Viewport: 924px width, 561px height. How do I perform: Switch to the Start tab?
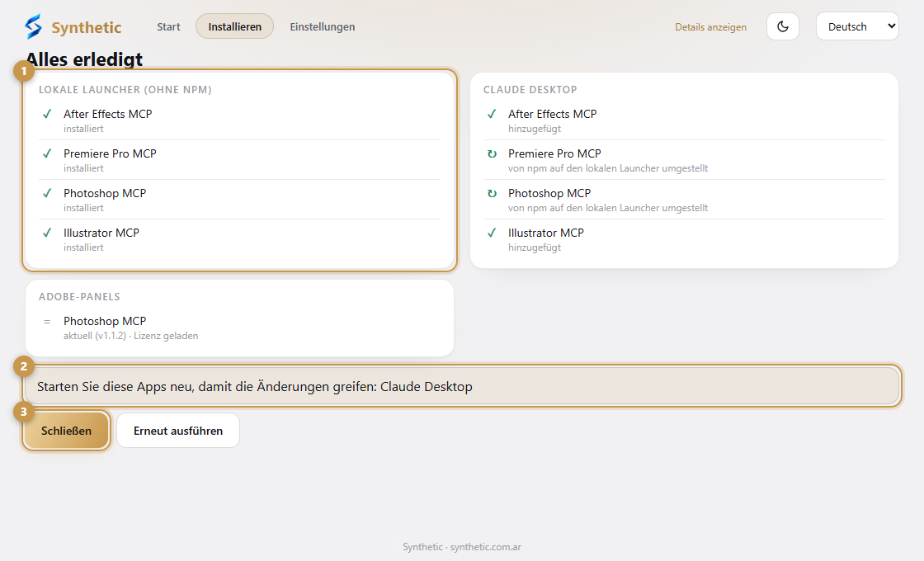(168, 26)
